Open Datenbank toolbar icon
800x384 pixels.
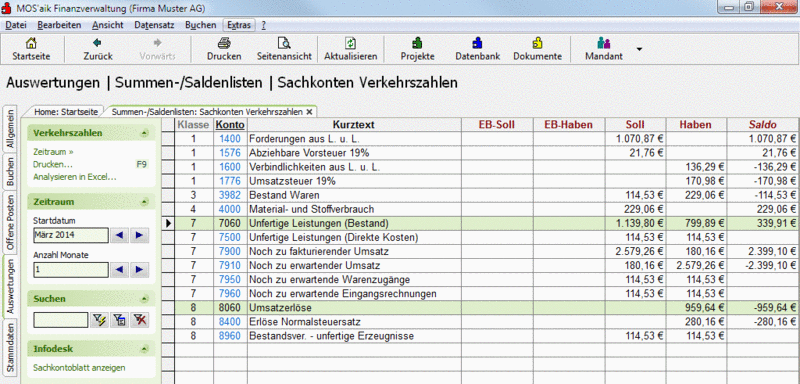(478, 43)
